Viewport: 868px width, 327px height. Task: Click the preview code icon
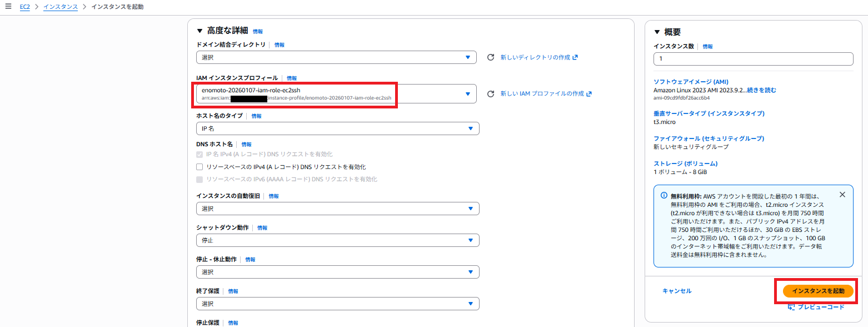click(x=791, y=307)
